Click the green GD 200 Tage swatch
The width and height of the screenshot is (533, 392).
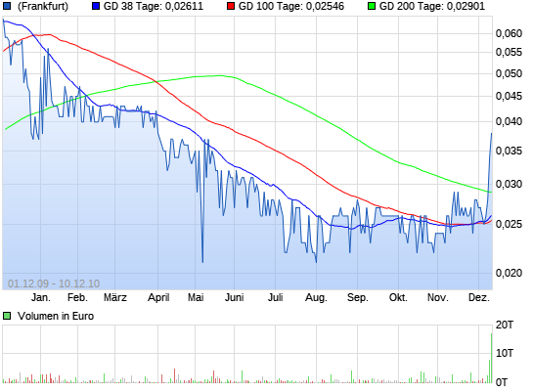tap(372, 6)
